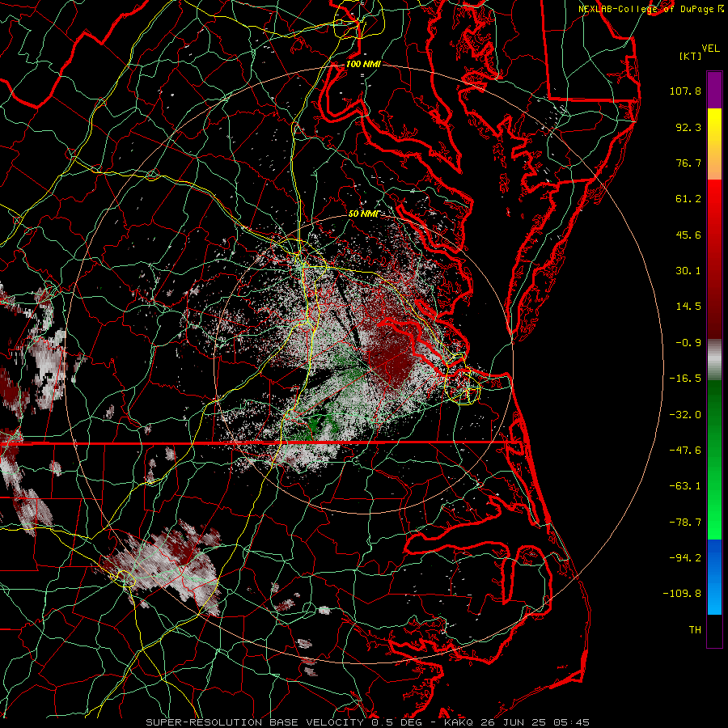Select the -78.7 value on velocity scale
The width and height of the screenshot is (728, 728).
coord(685,523)
